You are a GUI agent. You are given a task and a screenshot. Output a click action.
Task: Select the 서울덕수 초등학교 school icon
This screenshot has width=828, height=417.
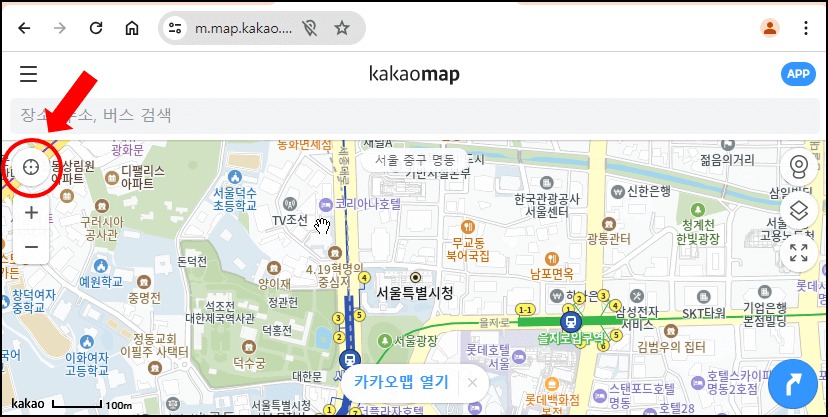tap(236, 176)
